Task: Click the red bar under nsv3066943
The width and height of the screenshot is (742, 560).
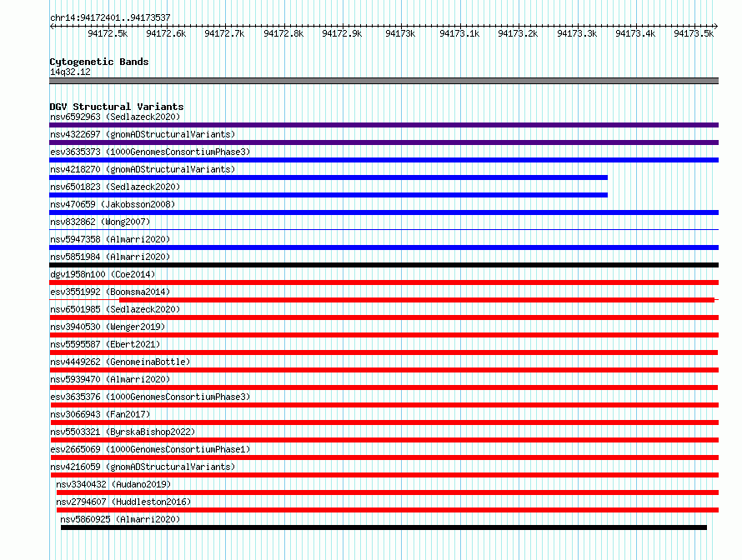Action: pyautogui.click(x=384, y=422)
